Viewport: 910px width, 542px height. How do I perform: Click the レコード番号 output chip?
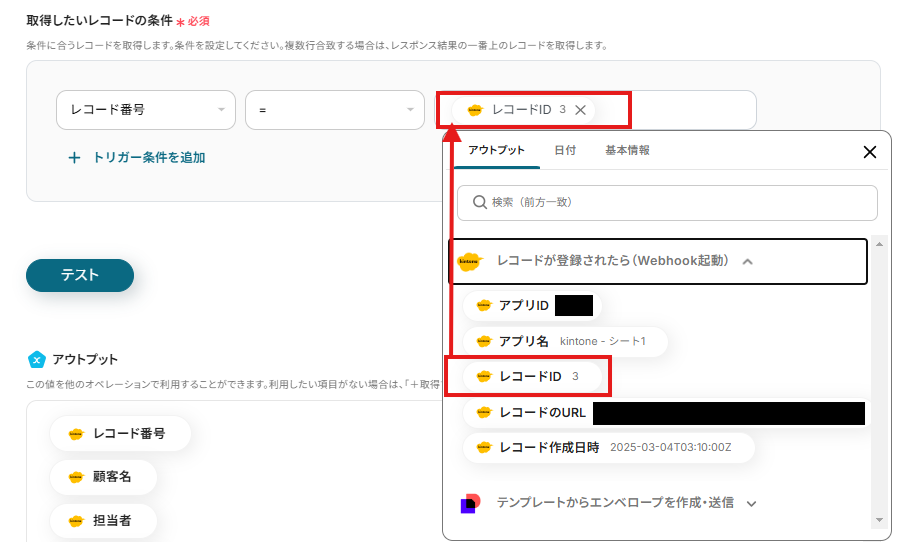pos(120,433)
